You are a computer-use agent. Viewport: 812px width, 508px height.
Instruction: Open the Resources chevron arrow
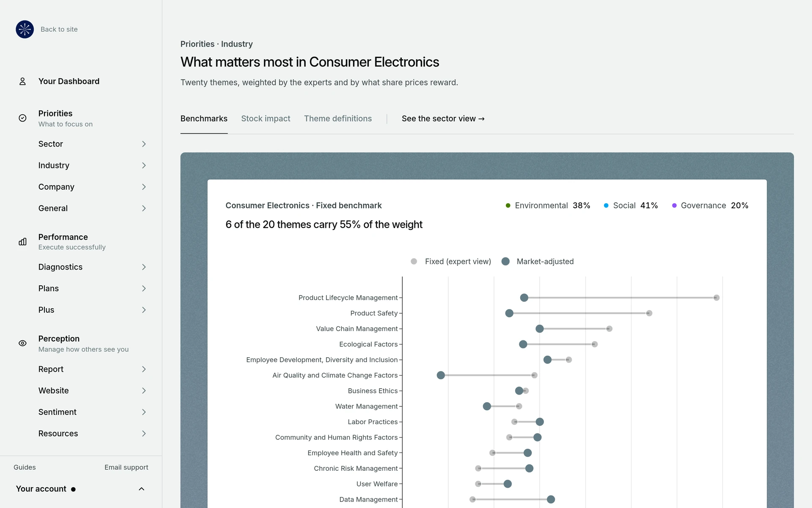coord(144,433)
